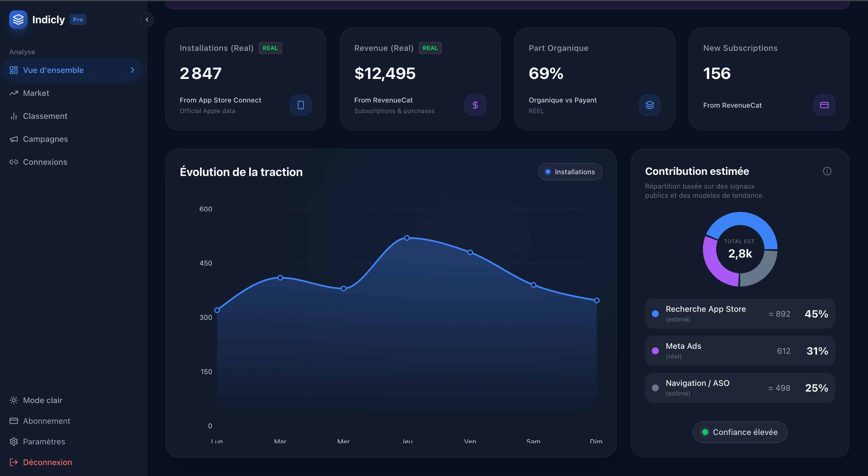Open the Abonnement page
The height and width of the screenshot is (476, 868).
[46, 421]
